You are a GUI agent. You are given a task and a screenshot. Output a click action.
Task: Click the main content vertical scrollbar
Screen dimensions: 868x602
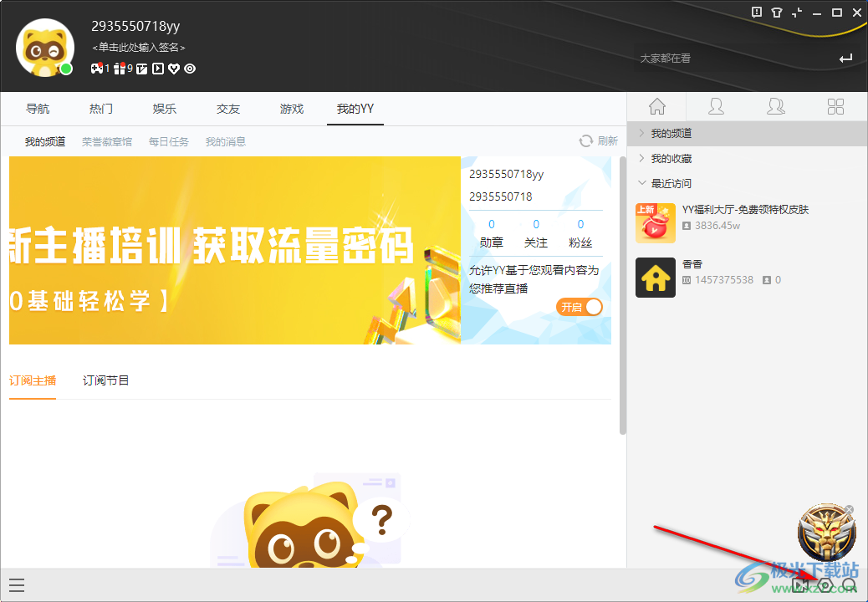[623, 295]
